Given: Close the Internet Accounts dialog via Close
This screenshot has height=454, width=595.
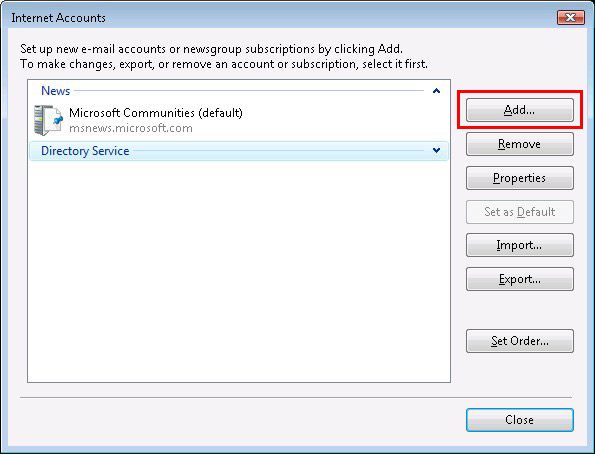Looking at the screenshot, I should [x=519, y=420].
